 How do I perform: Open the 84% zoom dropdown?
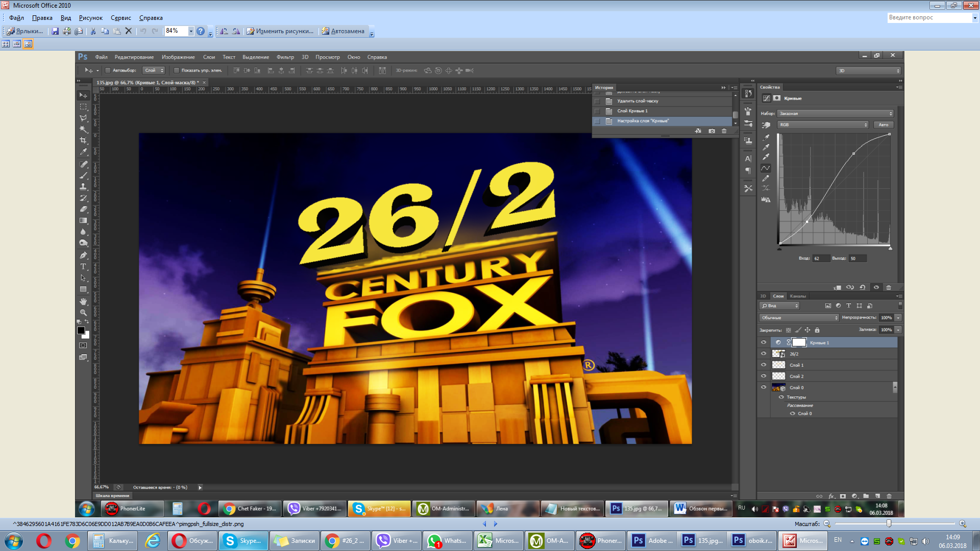(x=191, y=31)
